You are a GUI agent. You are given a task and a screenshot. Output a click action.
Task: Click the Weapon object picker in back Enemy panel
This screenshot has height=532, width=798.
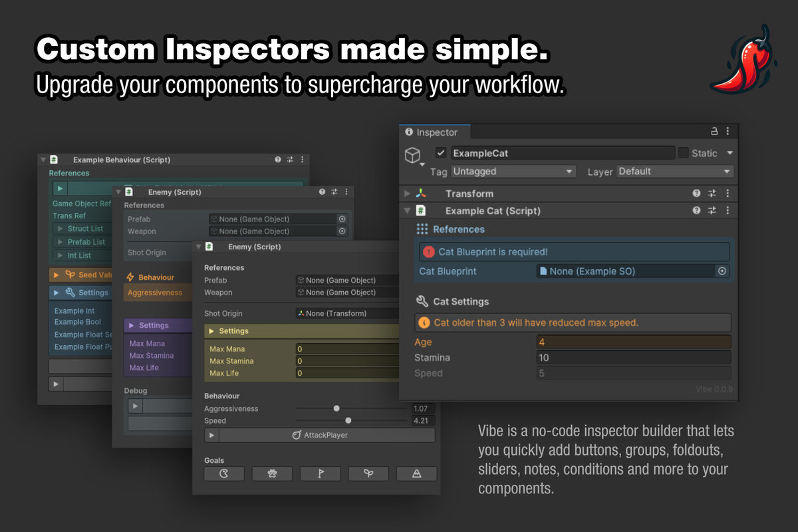[x=342, y=231]
